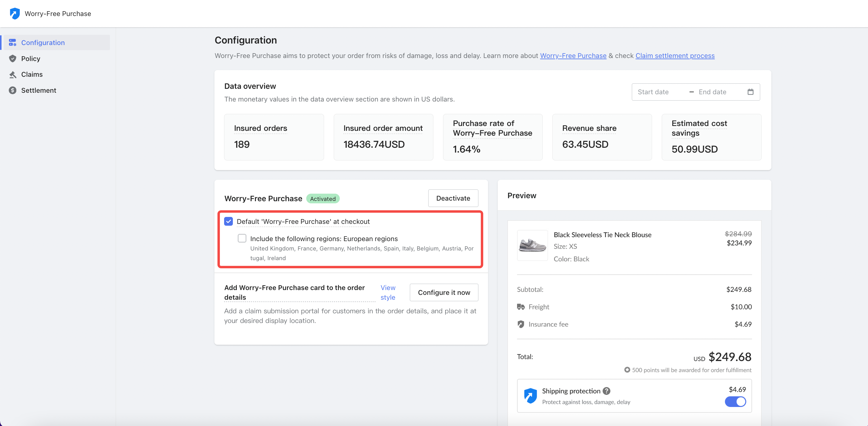Open the View style link

pyautogui.click(x=388, y=292)
